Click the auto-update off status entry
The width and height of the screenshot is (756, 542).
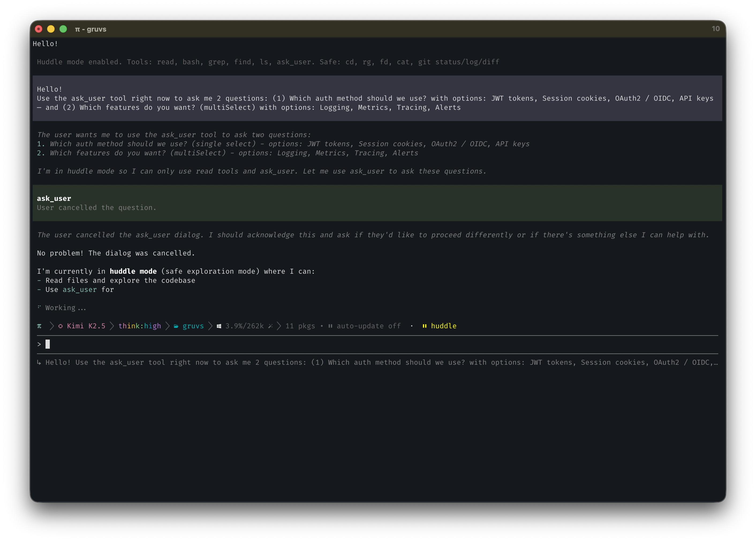pos(369,326)
